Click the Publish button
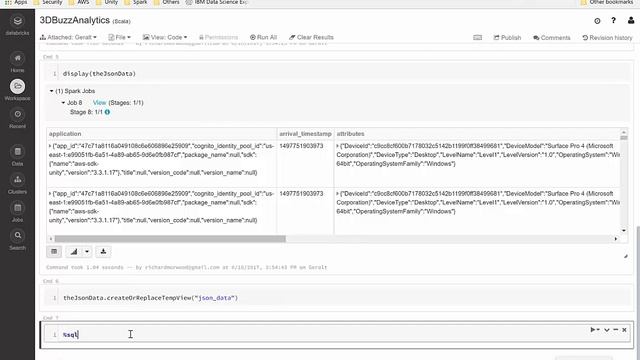The height and width of the screenshot is (360, 640). 507,38
